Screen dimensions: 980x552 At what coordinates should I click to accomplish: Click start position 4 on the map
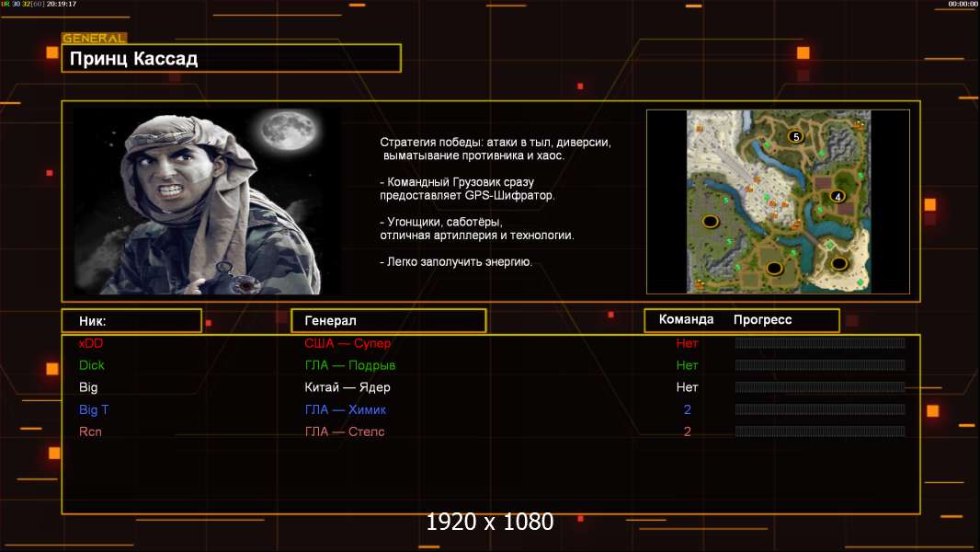(x=837, y=196)
